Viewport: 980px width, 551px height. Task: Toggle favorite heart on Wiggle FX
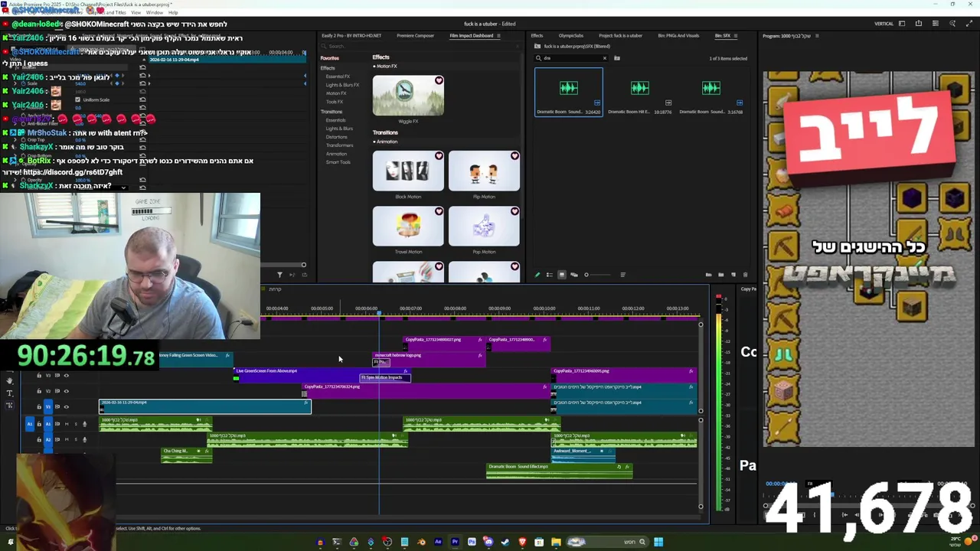point(439,80)
